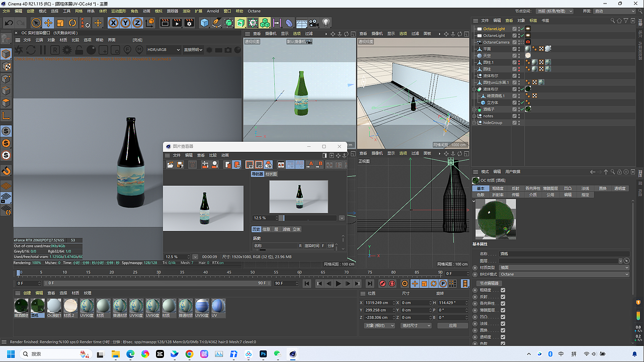Viewport: 644px width, 362px height.
Task: Disable the checkmark next to OctaneLight
Action: pos(522,29)
